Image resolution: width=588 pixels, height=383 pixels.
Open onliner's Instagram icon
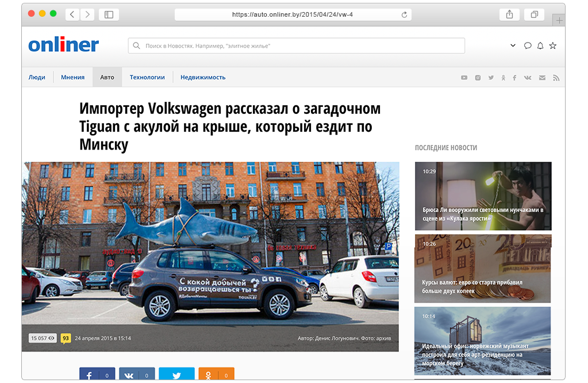point(478,78)
